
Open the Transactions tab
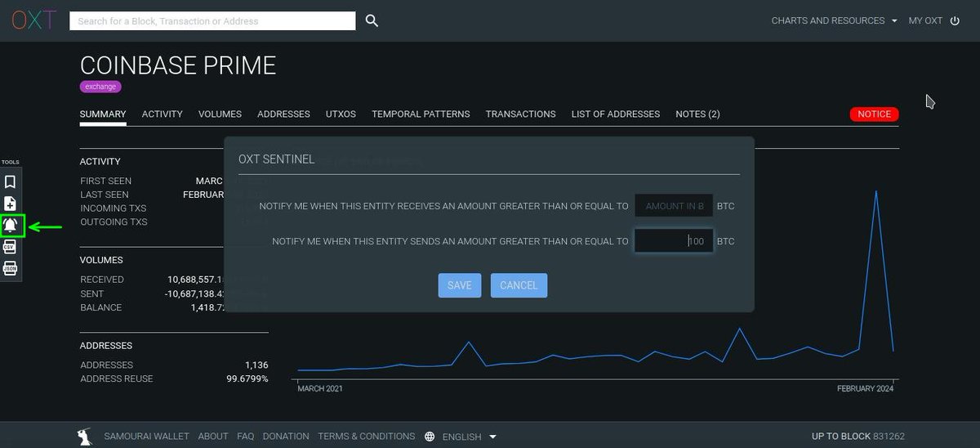(x=520, y=114)
